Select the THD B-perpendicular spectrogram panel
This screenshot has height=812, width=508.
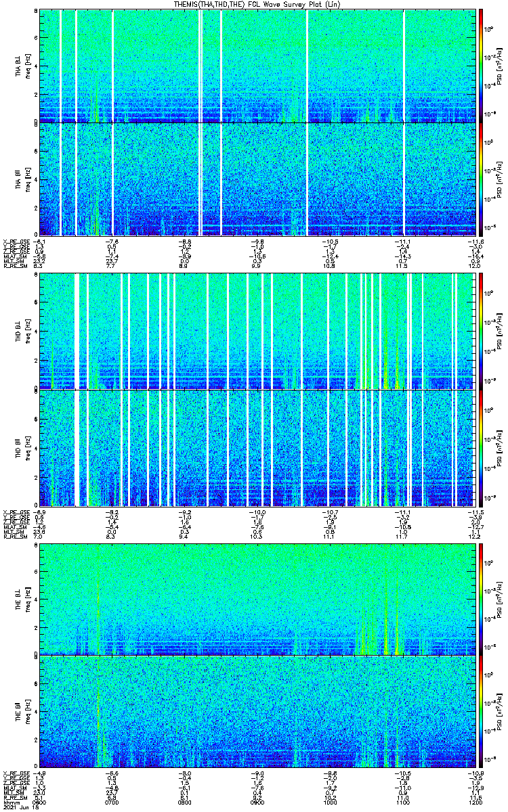[257, 331]
